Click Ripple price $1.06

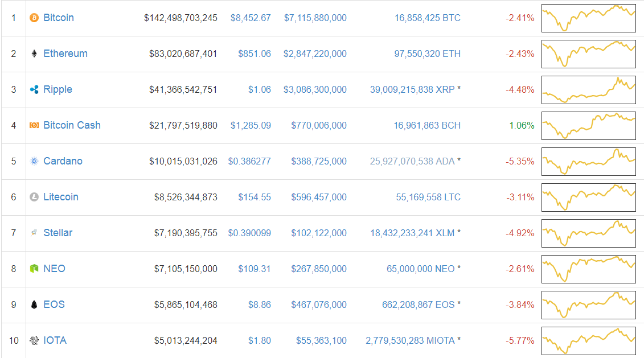pyautogui.click(x=260, y=89)
